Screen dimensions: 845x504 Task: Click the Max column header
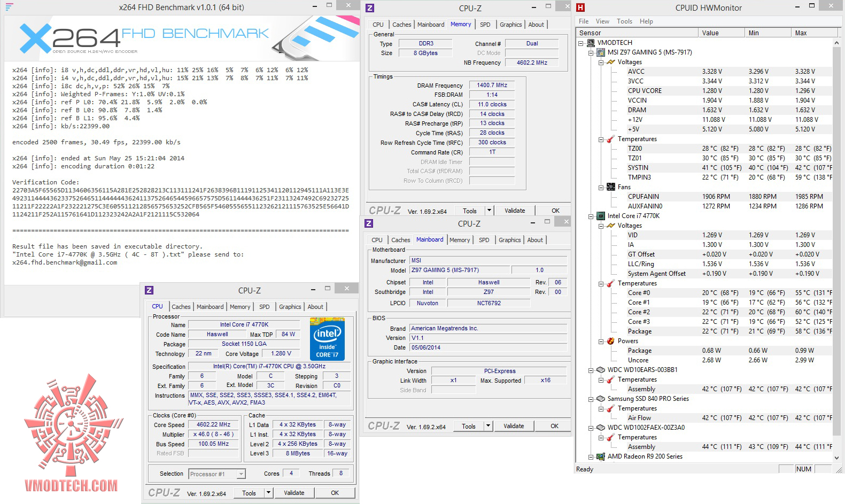point(816,33)
